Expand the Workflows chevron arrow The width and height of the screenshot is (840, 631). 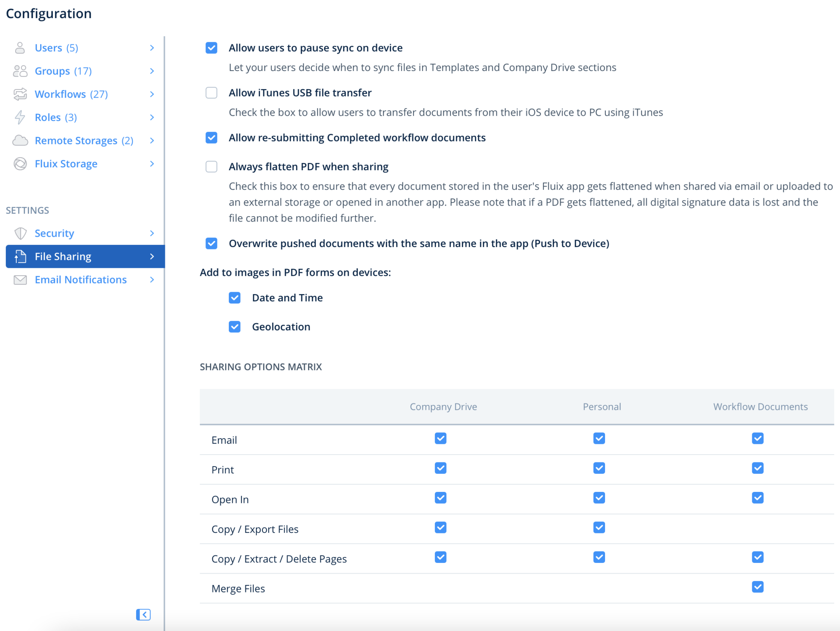[152, 94]
